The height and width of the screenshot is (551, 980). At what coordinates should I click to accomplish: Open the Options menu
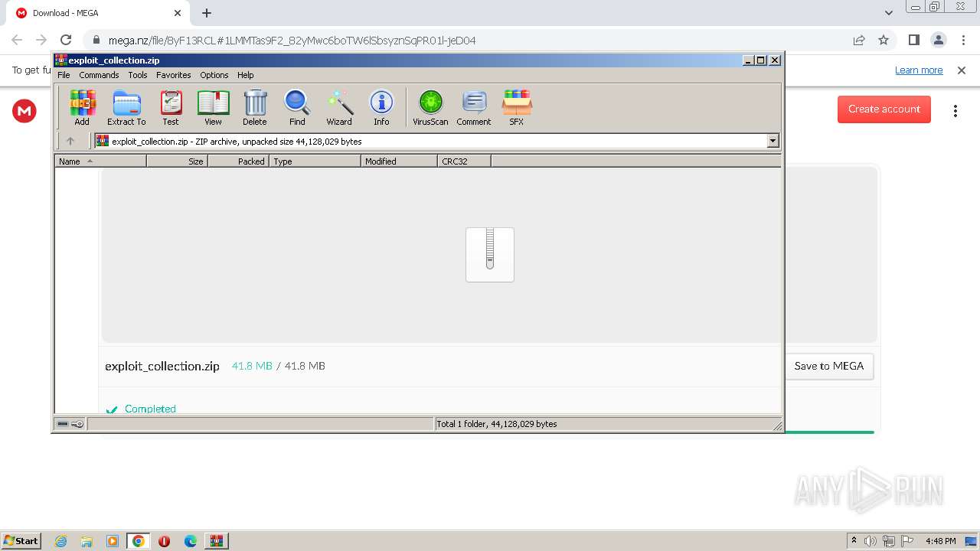pyautogui.click(x=214, y=75)
